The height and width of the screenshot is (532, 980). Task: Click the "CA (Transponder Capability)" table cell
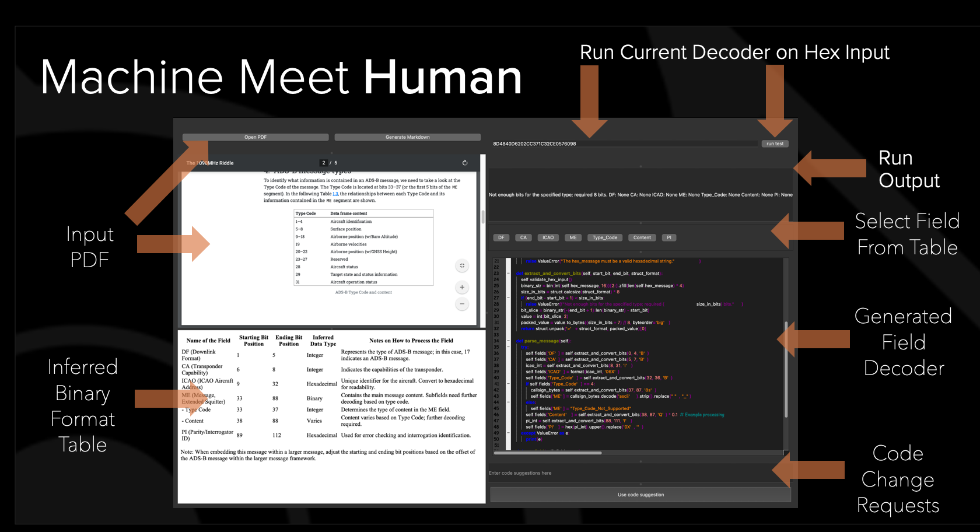tap(202, 370)
